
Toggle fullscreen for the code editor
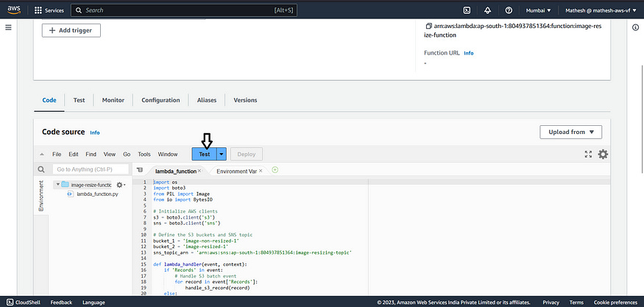coord(588,154)
